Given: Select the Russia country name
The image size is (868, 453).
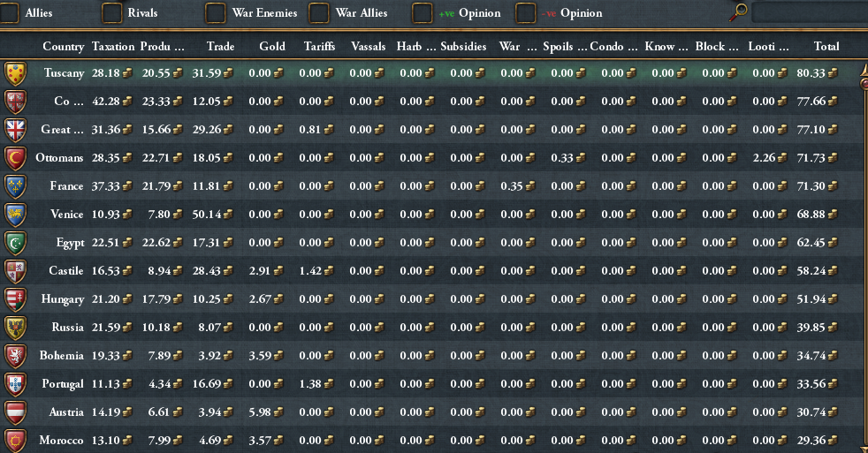Looking at the screenshot, I should click(x=67, y=328).
